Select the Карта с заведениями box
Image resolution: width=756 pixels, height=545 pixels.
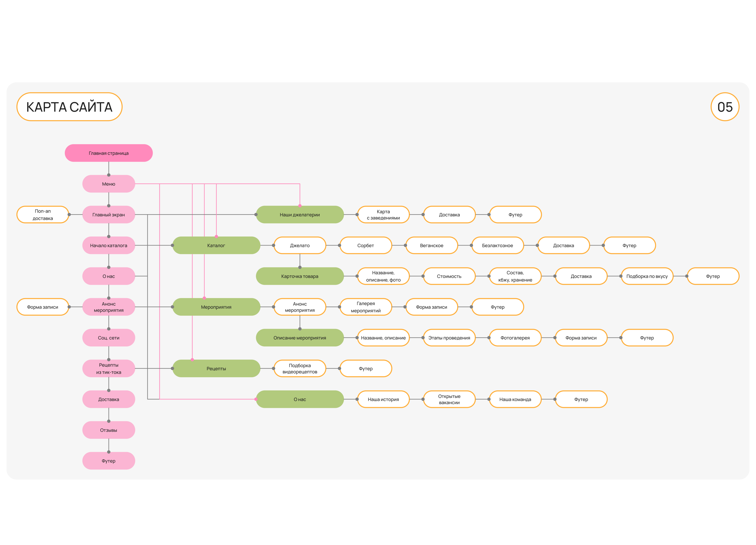coord(383,215)
